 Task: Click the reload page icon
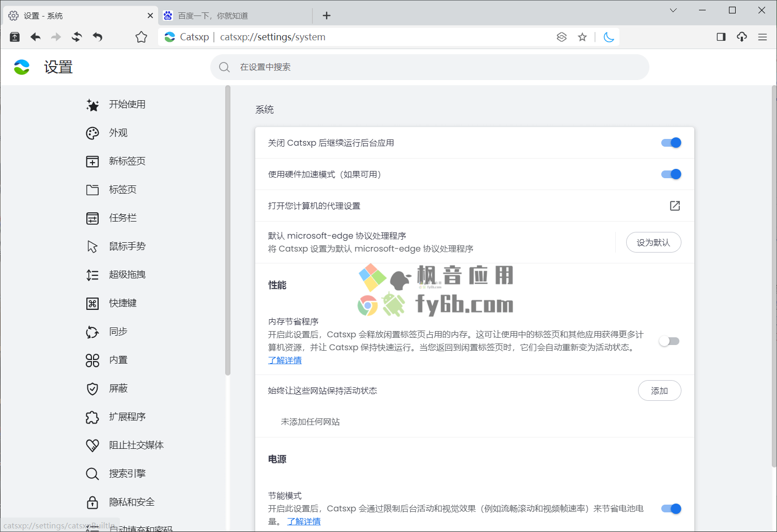[76, 37]
